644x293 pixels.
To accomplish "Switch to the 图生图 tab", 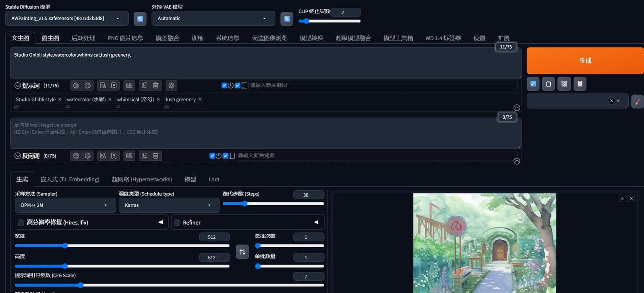I will pos(50,37).
